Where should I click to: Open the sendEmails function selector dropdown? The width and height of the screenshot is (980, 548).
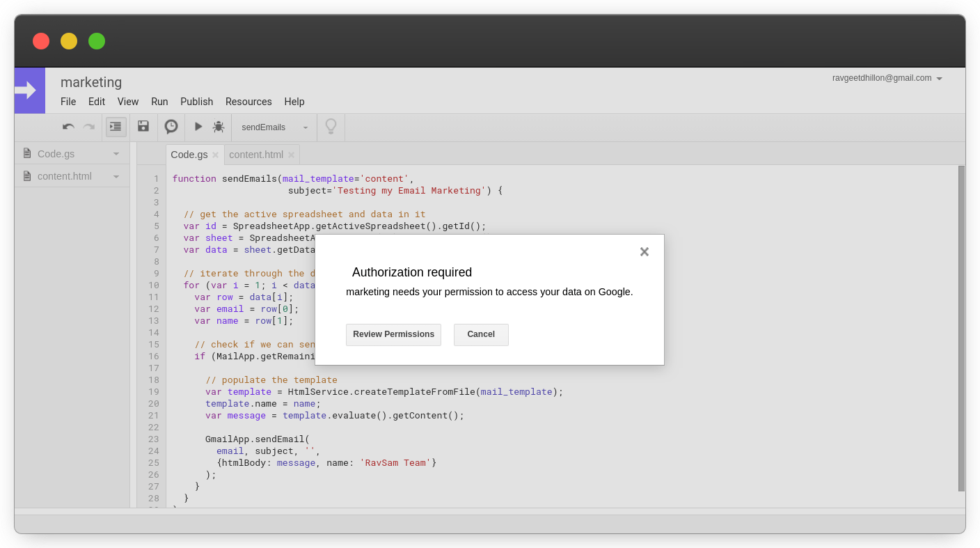pos(305,127)
